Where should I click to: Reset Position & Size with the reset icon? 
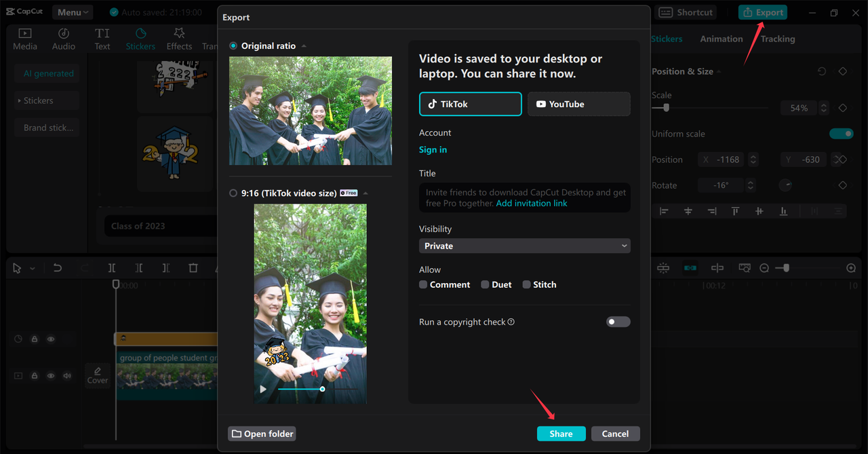[822, 71]
